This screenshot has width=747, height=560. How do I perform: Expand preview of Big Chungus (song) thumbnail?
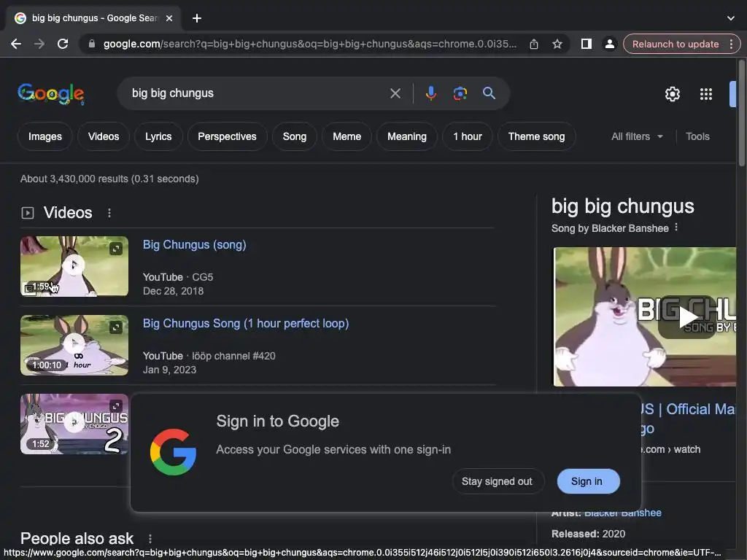(116, 249)
